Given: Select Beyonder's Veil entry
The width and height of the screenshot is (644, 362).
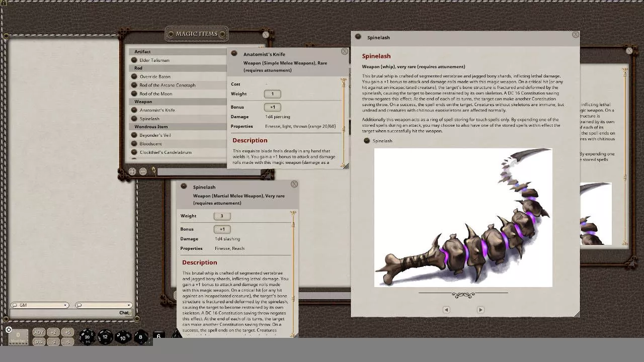Looking at the screenshot, I should click(155, 135).
